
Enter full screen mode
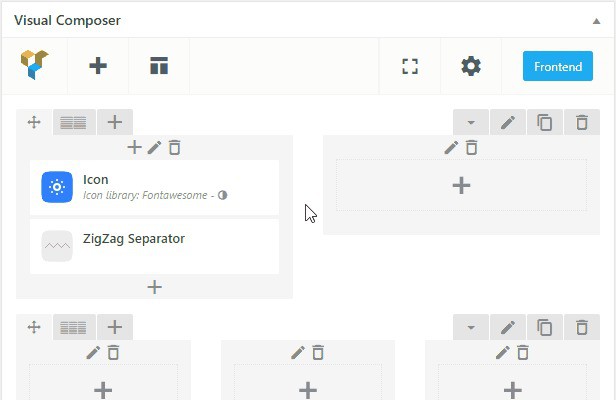click(x=409, y=66)
